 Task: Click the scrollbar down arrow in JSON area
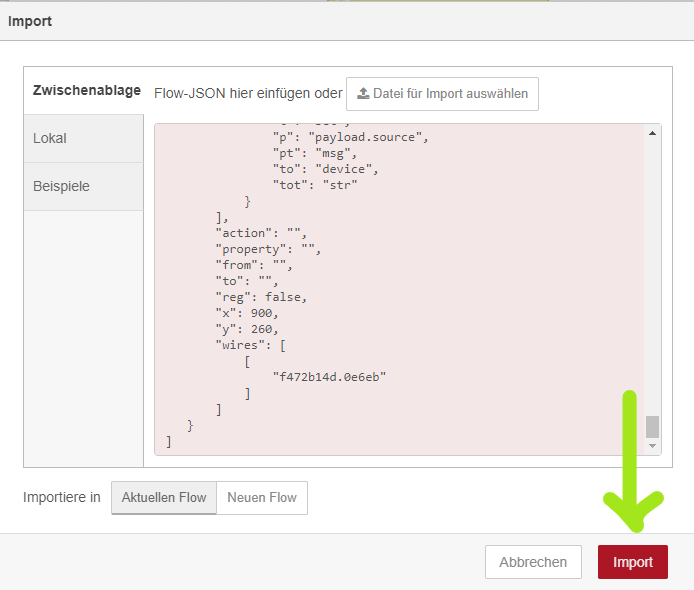[652, 446]
